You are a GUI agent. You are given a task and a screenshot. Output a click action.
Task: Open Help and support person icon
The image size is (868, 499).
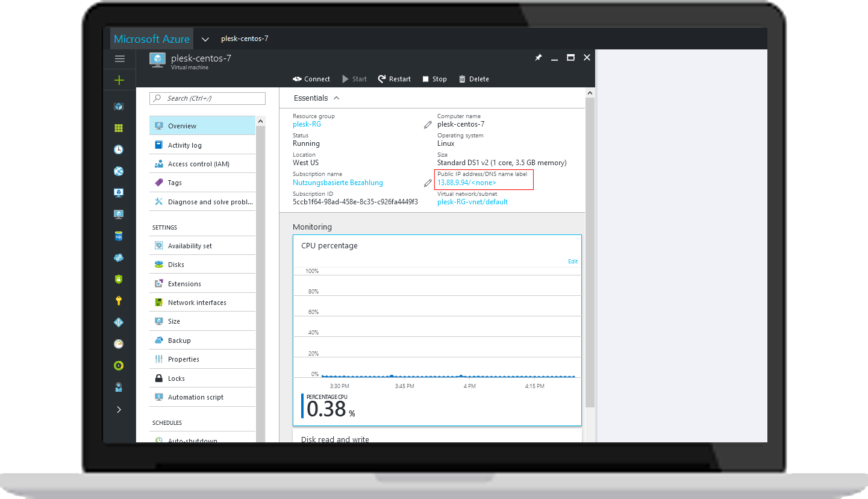(119, 387)
